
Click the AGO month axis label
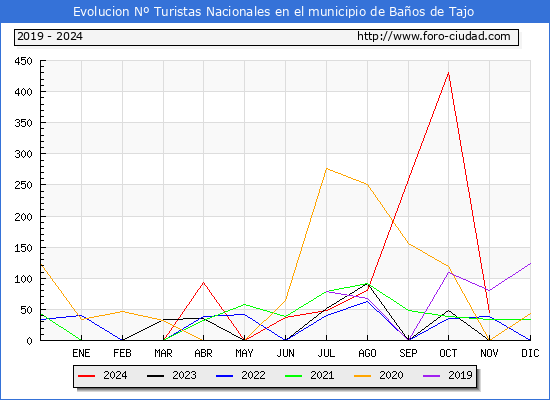(367, 353)
